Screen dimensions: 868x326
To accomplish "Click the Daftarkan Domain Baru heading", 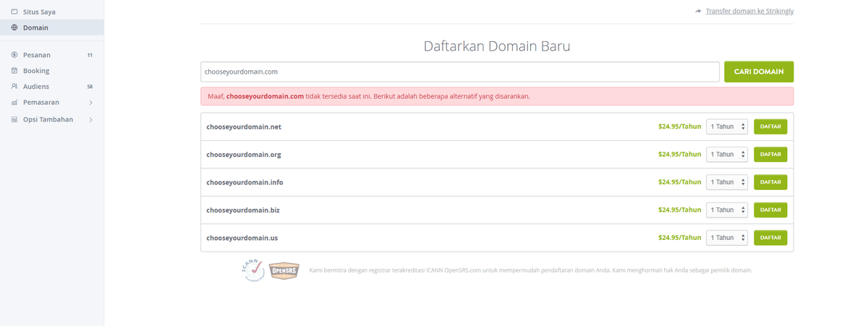I will (497, 46).
